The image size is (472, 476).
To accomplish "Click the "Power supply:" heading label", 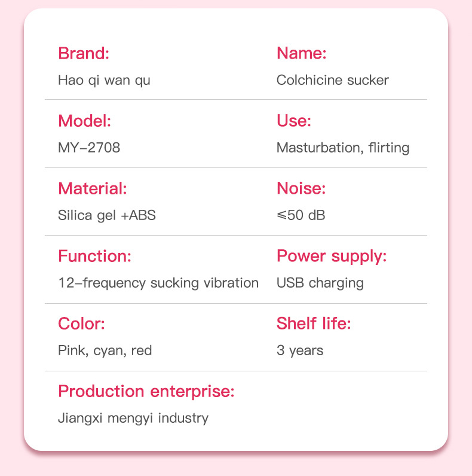I will pyautogui.click(x=332, y=256).
